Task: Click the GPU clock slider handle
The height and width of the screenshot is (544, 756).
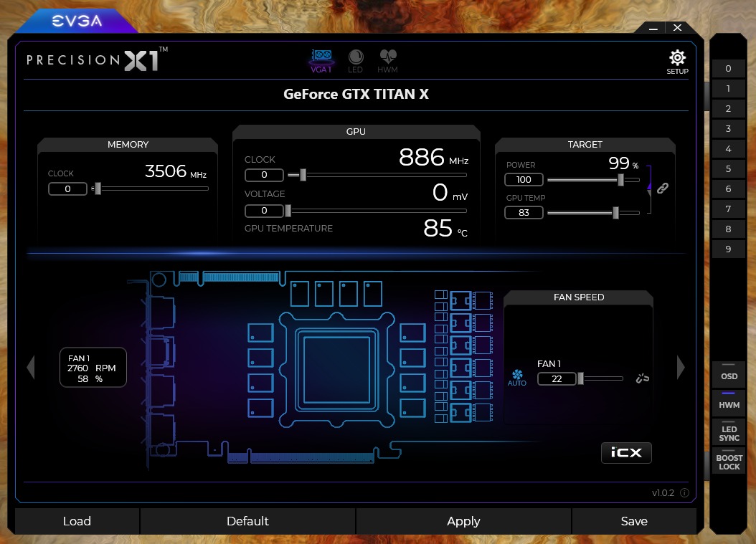Action: click(303, 174)
